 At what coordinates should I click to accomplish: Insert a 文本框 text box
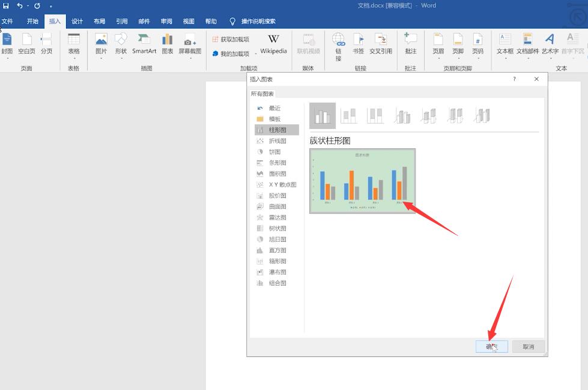tap(505, 46)
